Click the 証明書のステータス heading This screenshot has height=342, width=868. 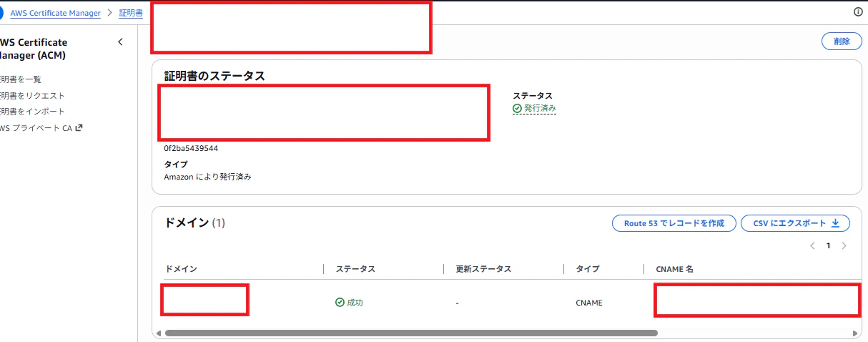pyautogui.click(x=214, y=76)
